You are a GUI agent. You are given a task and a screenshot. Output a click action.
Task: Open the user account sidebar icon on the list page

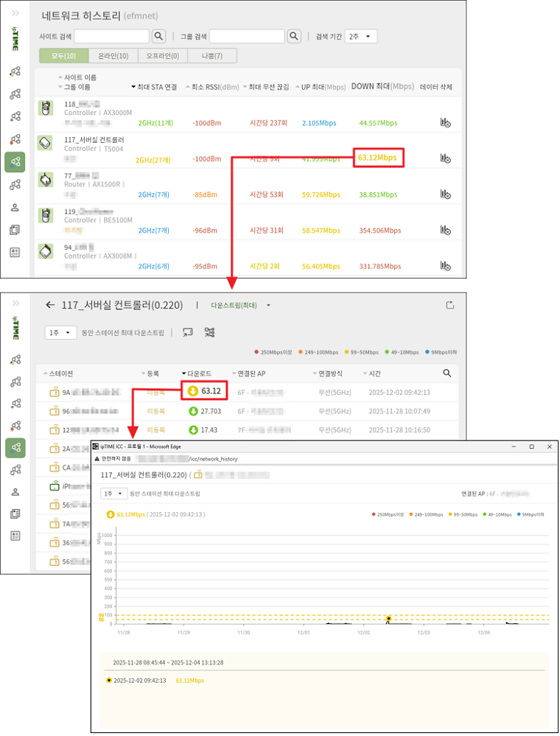coord(15,208)
